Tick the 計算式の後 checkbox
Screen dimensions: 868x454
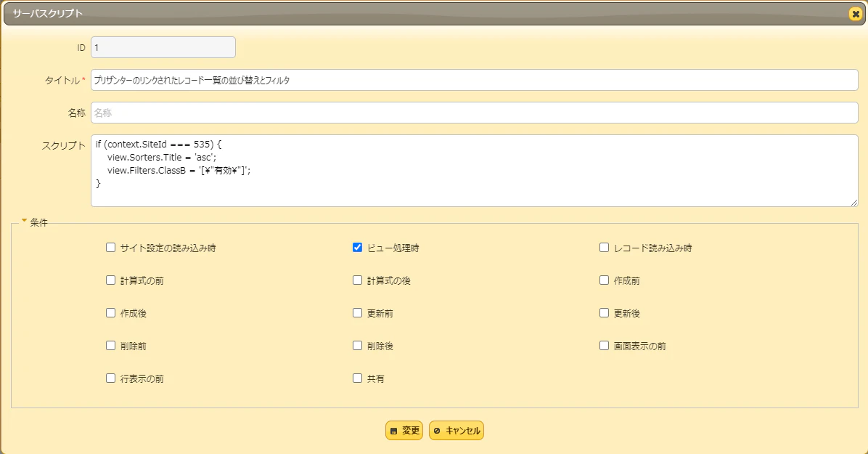tap(358, 280)
